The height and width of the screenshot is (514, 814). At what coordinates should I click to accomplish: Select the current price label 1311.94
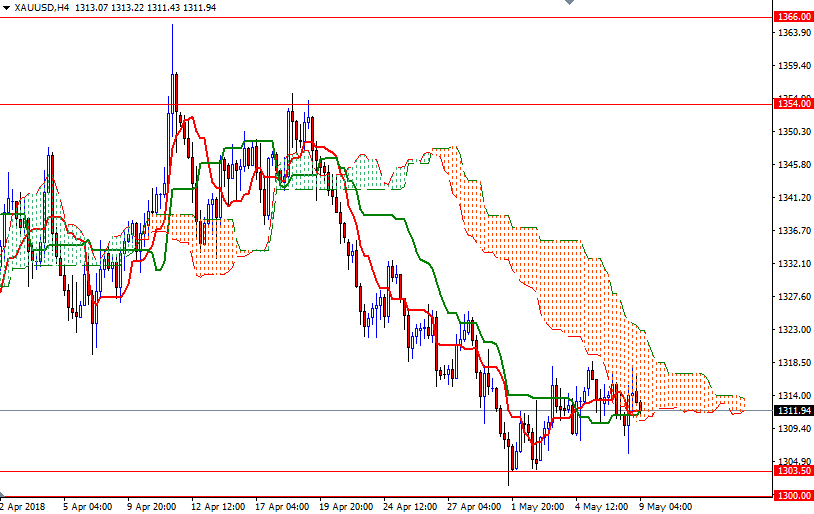point(794,411)
